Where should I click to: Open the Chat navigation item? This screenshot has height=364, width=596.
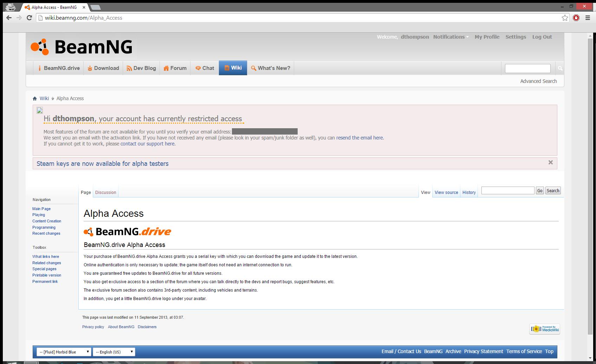pos(205,68)
